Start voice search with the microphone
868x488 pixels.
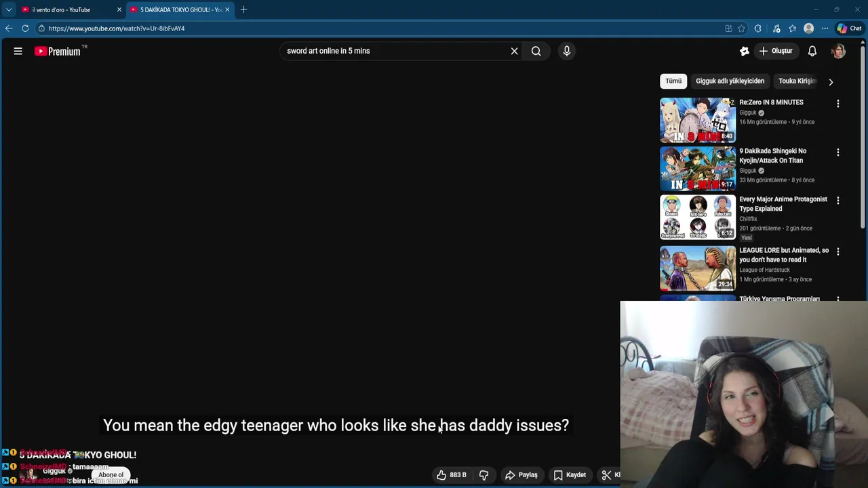tap(567, 51)
